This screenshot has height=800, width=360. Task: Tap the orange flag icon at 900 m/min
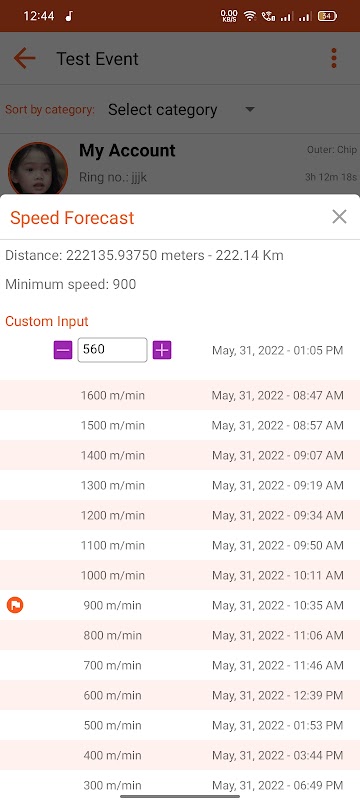click(15, 606)
